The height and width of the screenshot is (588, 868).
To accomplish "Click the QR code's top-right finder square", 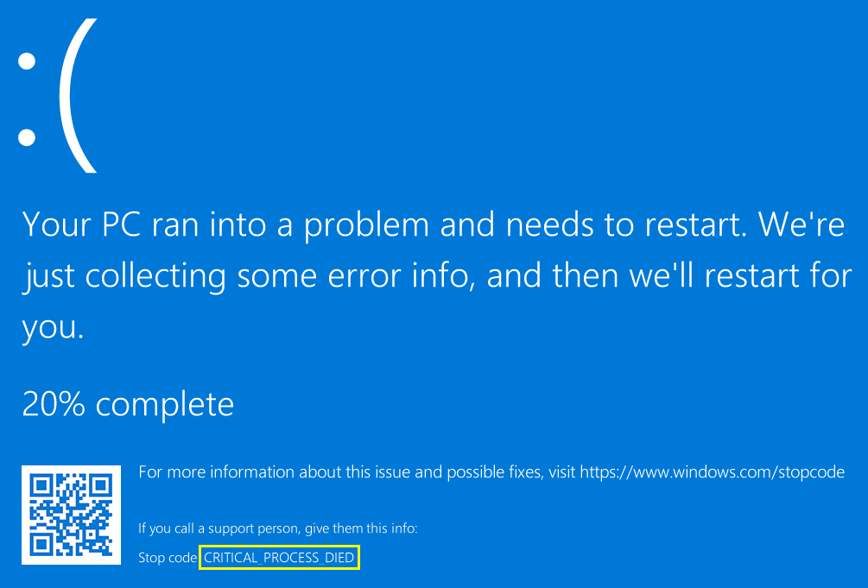I will [x=100, y=486].
